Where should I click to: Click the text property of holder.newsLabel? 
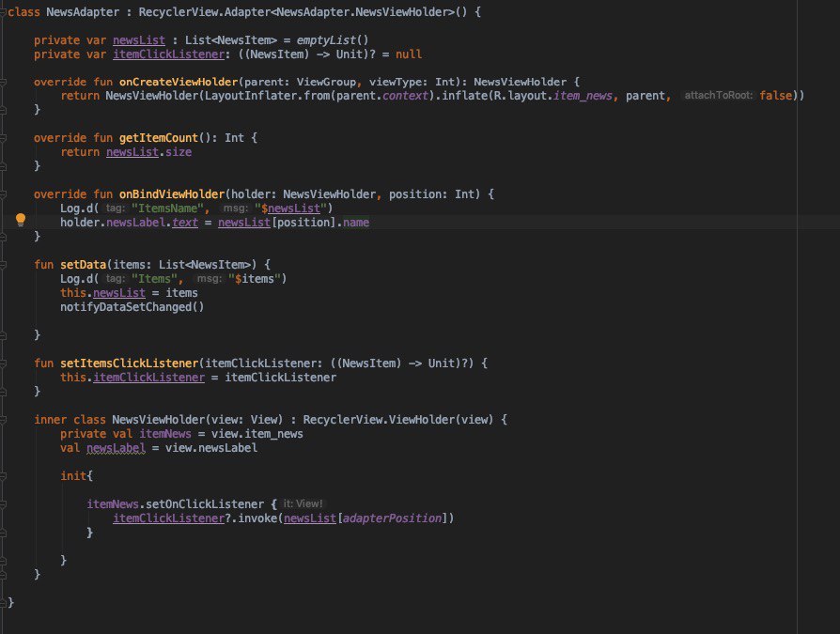[185, 223]
